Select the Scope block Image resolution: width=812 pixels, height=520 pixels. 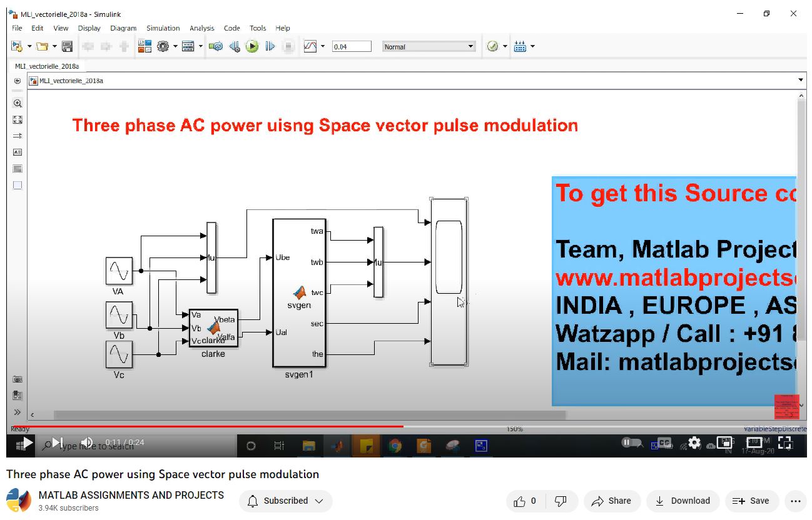pyautogui.click(x=449, y=281)
